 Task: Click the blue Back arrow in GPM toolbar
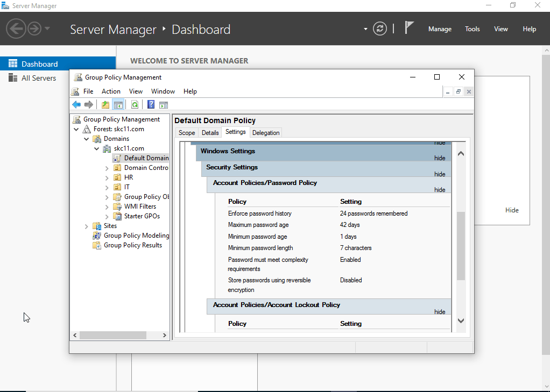click(76, 105)
